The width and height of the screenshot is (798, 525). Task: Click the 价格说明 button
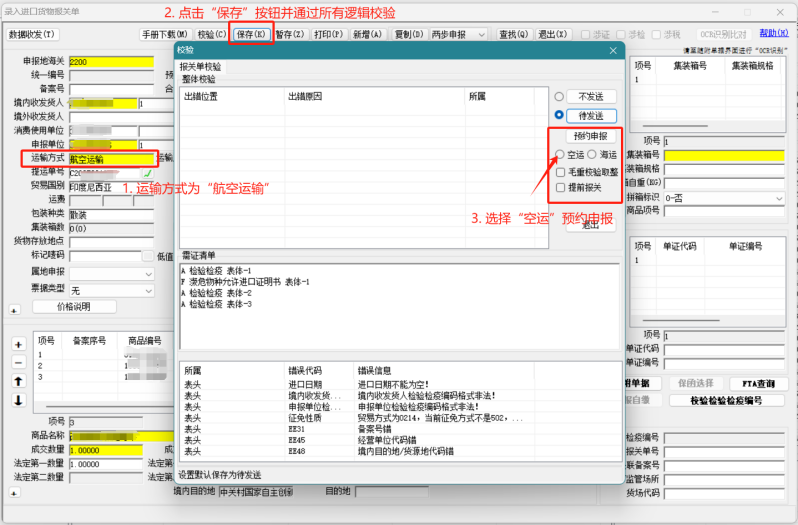coord(73,306)
